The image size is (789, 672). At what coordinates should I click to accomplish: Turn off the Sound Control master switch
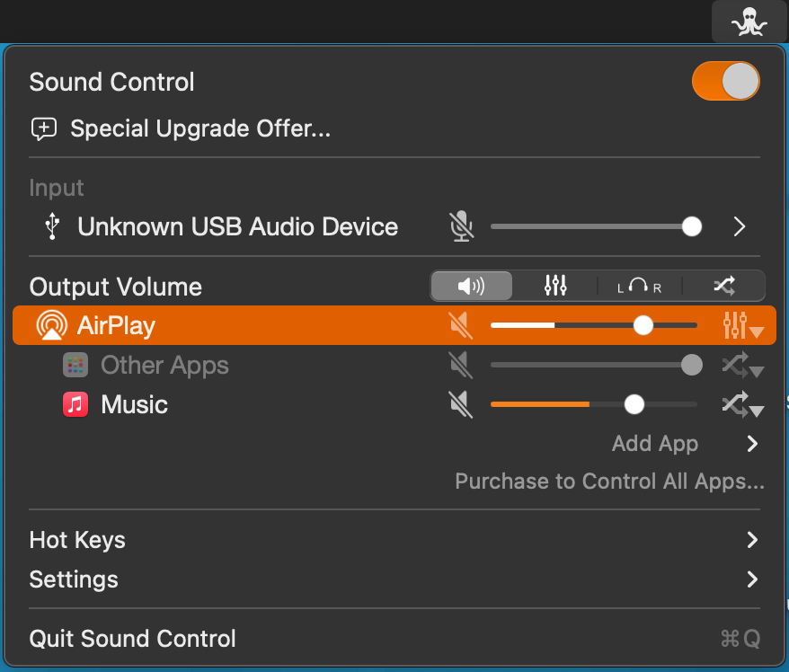[x=725, y=82]
